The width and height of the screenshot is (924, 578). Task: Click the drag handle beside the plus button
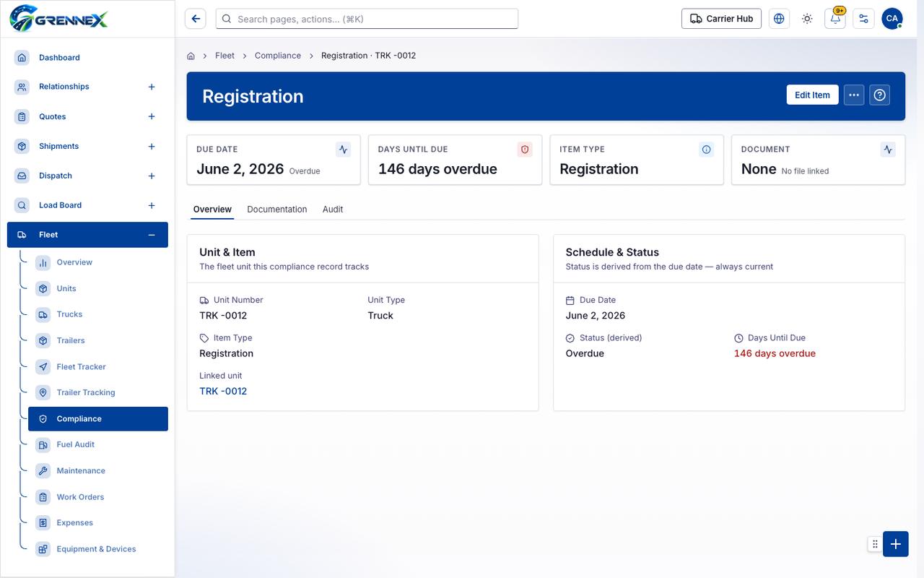point(875,544)
